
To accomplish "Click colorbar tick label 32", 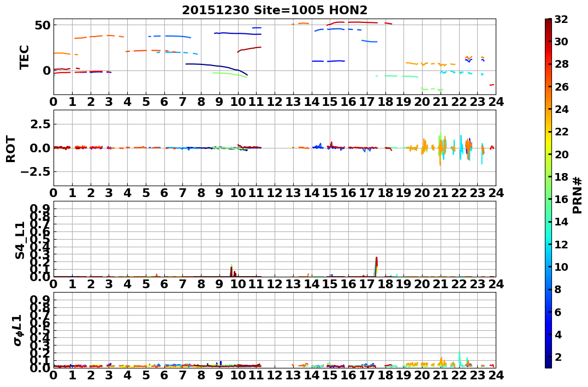I will (x=561, y=19).
